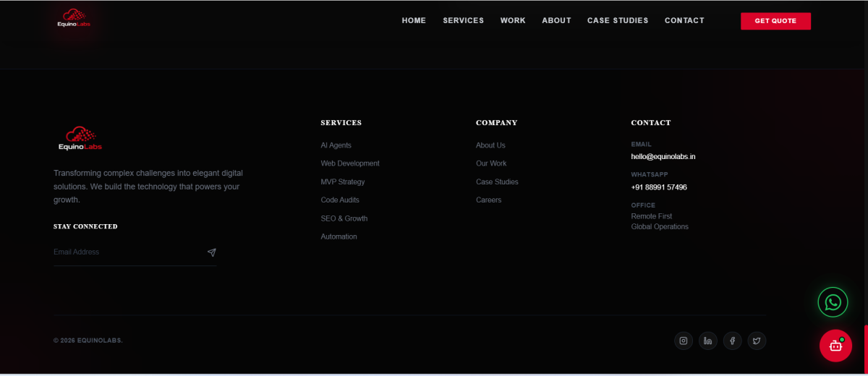Click the Facebook social icon
The image size is (868, 376).
coord(732,341)
